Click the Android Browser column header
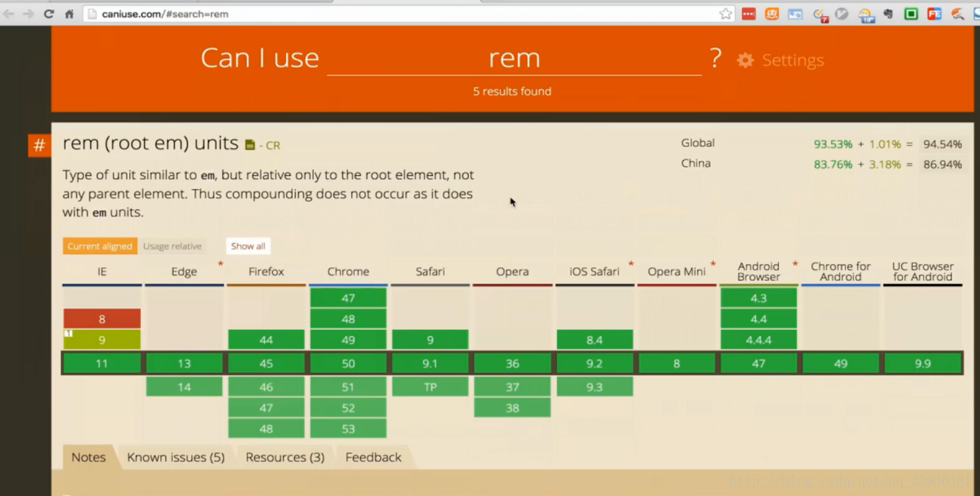 pos(759,272)
